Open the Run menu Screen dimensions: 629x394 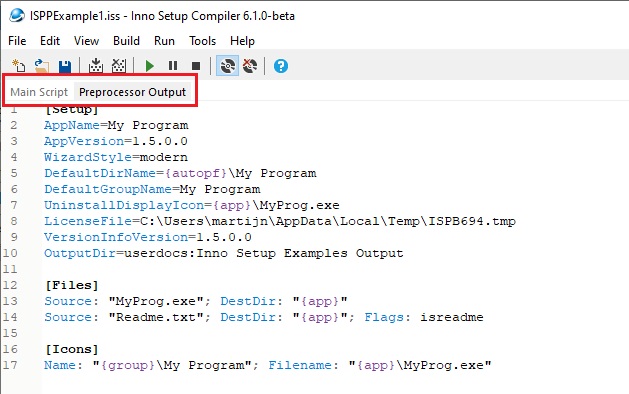[x=164, y=41]
